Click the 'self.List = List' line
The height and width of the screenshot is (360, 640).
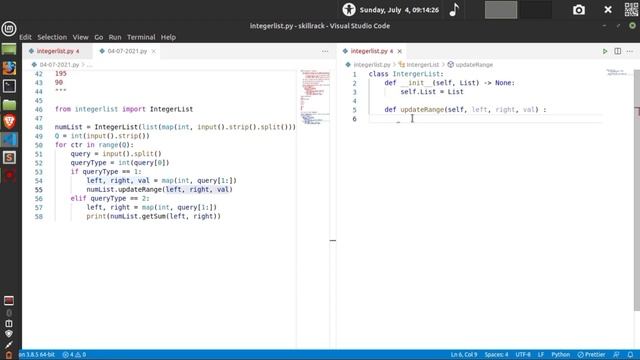(432, 92)
